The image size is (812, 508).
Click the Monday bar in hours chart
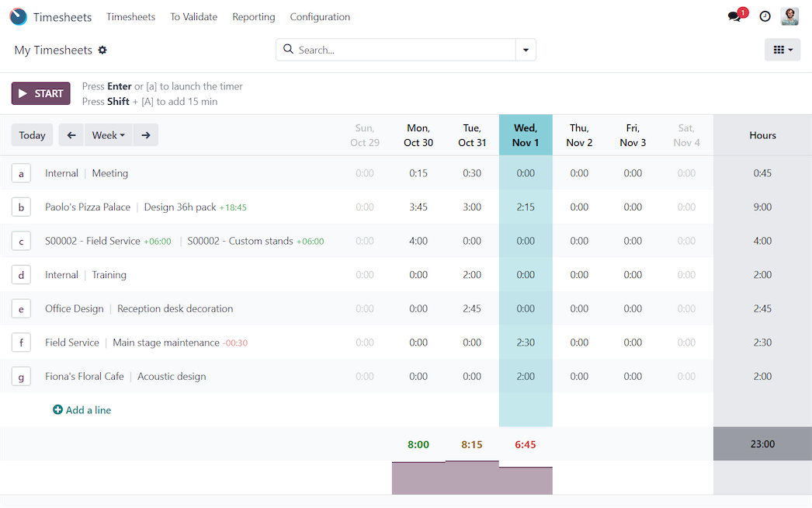click(x=418, y=478)
